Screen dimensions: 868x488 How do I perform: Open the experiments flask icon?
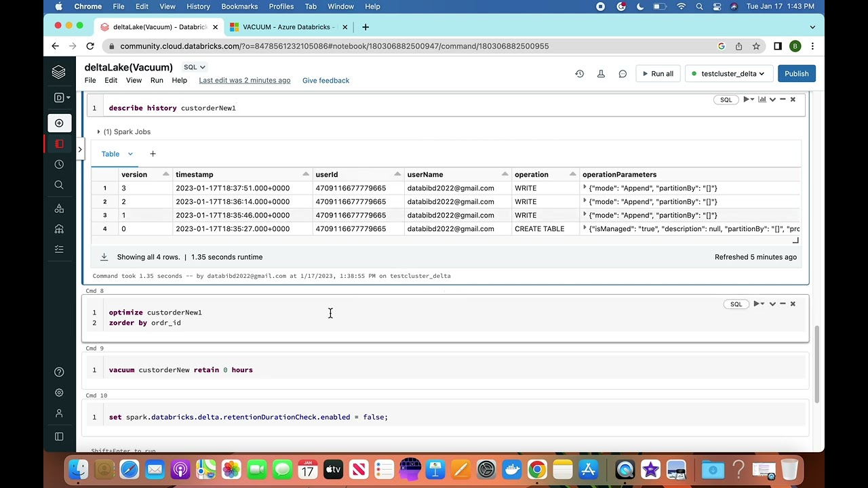[x=601, y=74]
